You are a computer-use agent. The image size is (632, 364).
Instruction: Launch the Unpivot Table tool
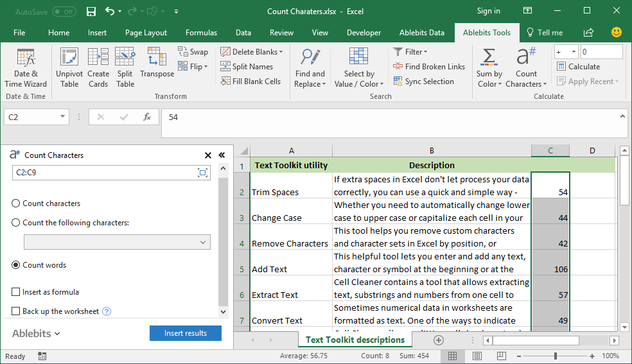tap(69, 67)
